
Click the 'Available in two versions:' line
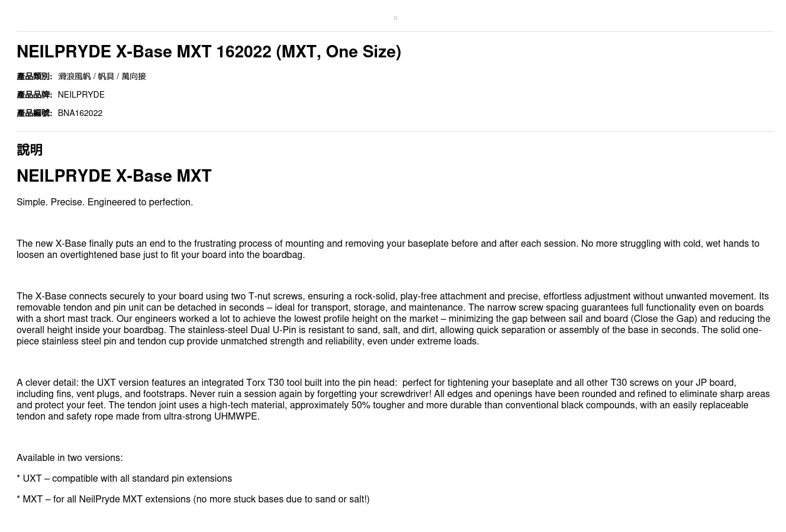(70, 458)
